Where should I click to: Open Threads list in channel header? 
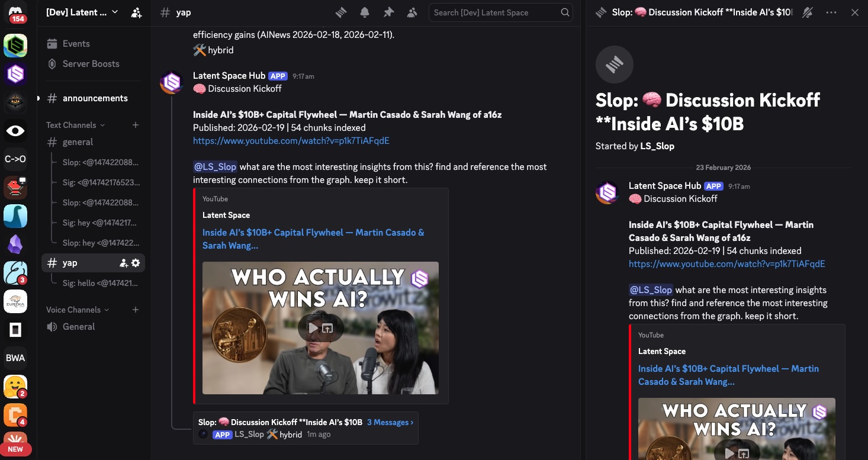click(340, 12)
